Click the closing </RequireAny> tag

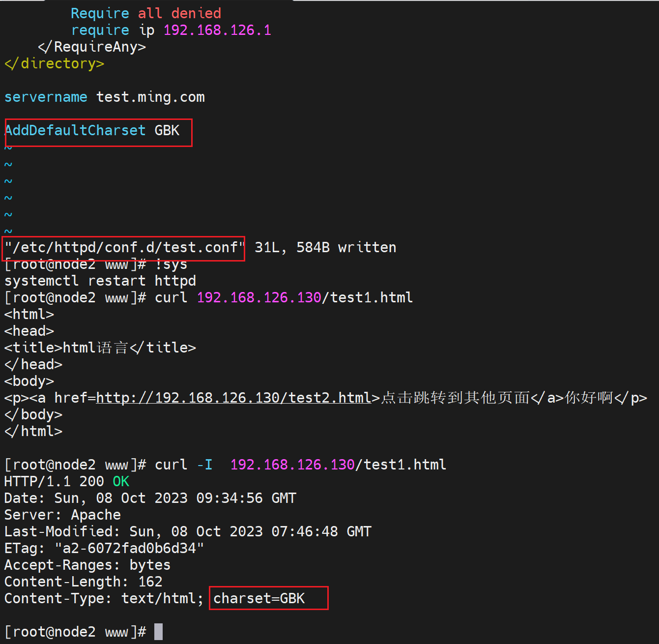click(x=92, y=47)
